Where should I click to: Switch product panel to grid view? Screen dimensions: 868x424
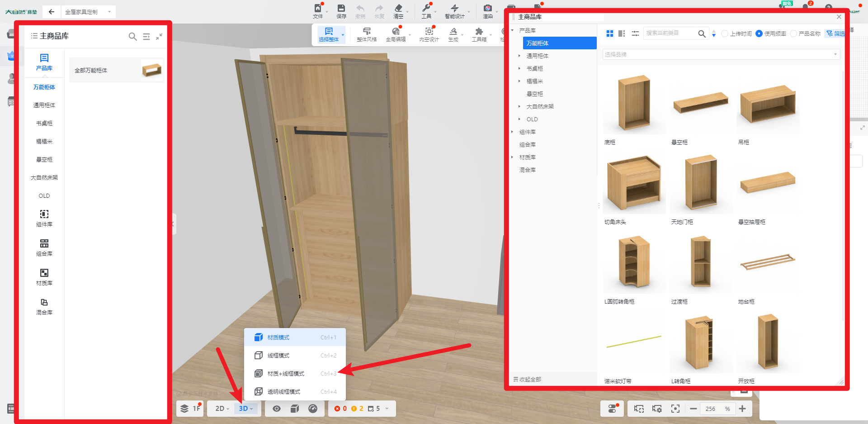(609, 33)
